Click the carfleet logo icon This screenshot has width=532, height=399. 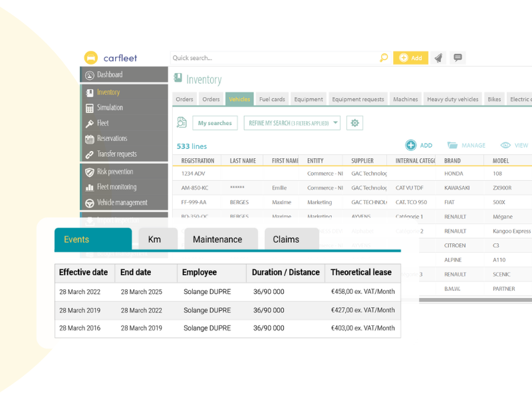[91, 58]
